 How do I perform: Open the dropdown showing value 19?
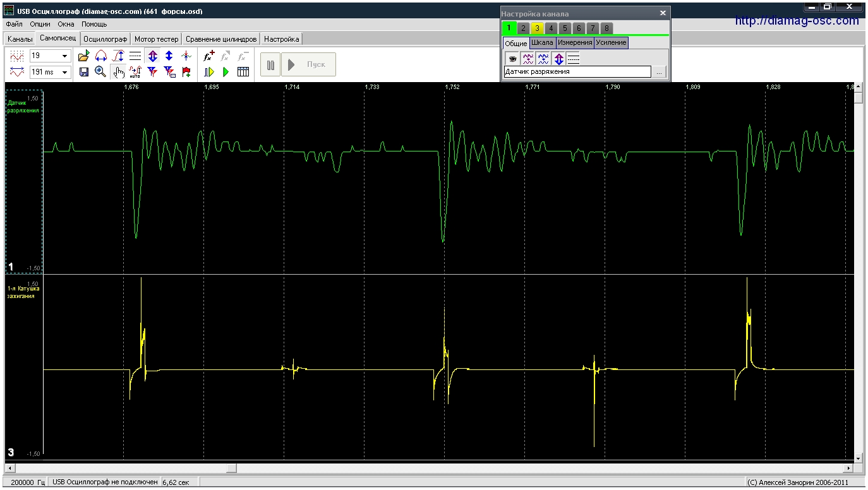(x=64, y=56)
